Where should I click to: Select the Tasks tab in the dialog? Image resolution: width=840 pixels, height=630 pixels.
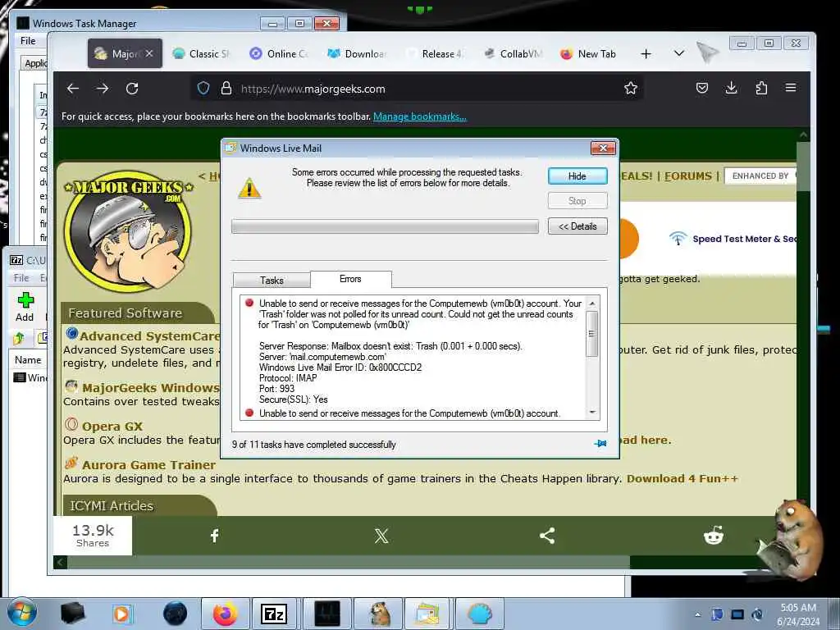click(x=272, y=281)
